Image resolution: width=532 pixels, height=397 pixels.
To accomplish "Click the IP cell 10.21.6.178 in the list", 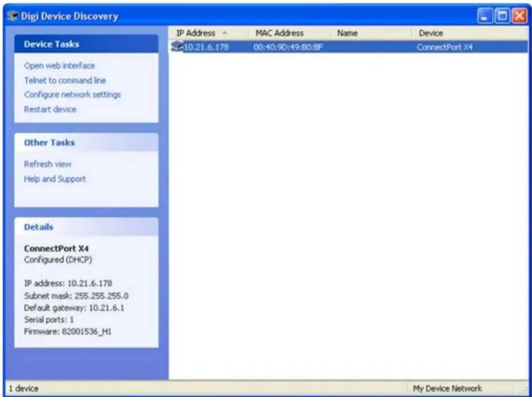I will [206, 47].
